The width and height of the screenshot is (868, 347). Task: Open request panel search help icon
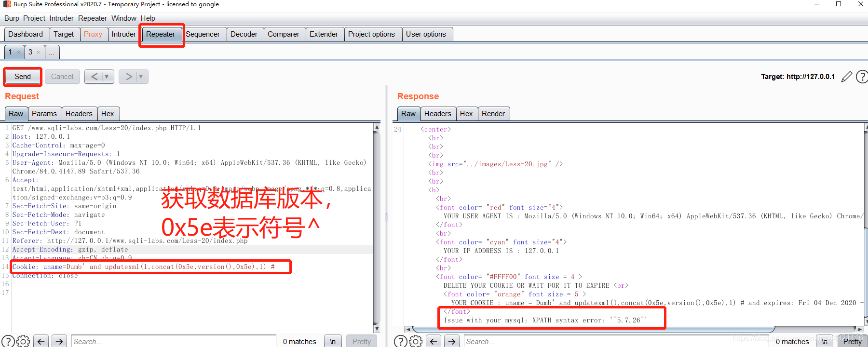(8, 341)
